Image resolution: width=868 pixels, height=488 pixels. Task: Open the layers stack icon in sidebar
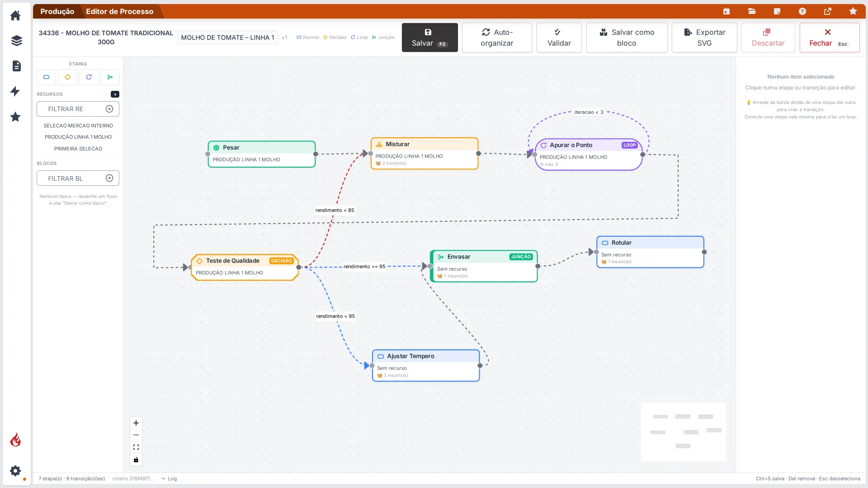(x=16, y=41)
